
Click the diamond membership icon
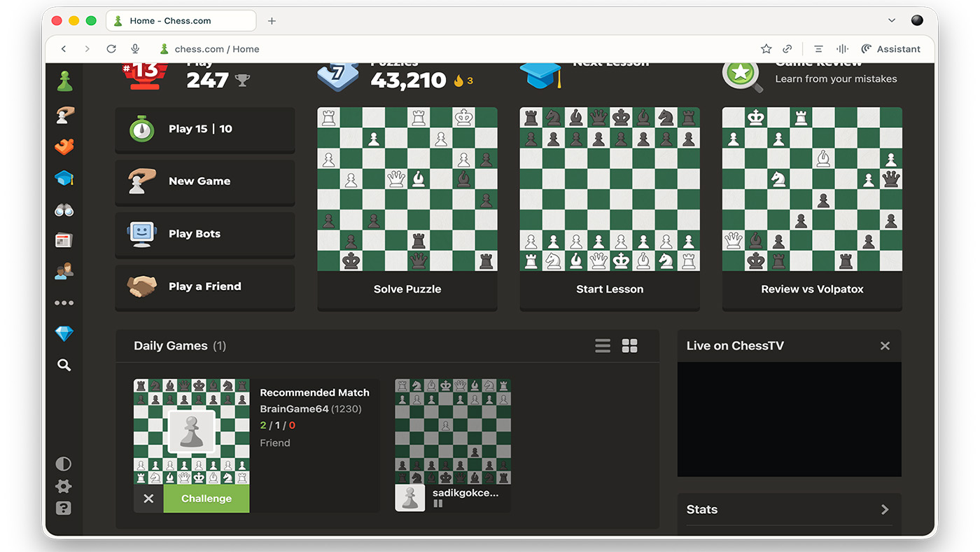pyautogui.click(x=64, y=334)
